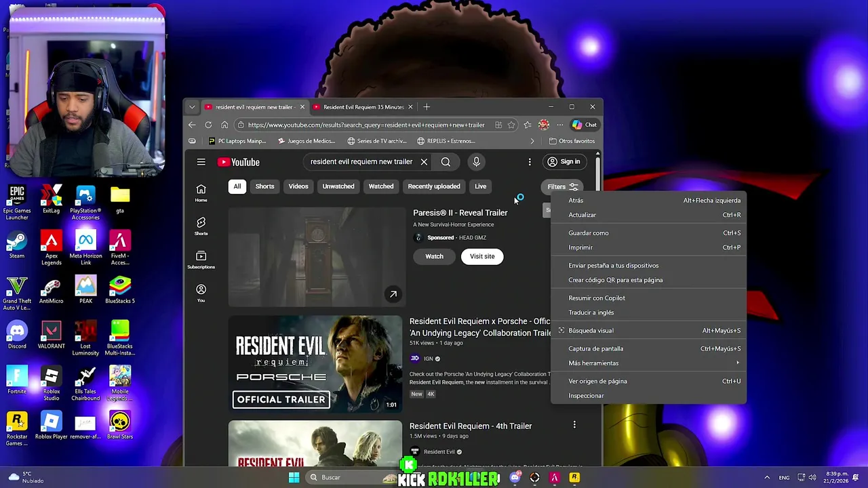Open Rockstar Games icon in taskbar
This screenshot has width=868, height=488.
(x=574, y=477)
